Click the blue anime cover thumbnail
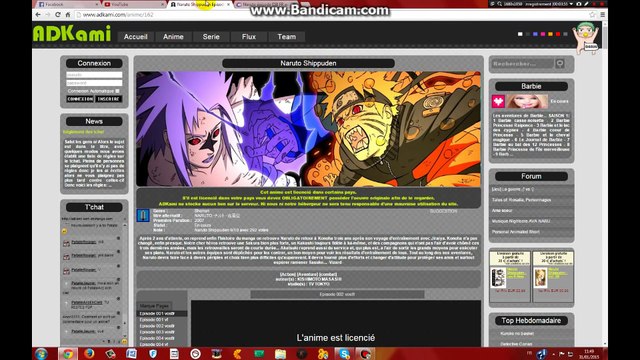The image size is (640, 360). [143, 216]
